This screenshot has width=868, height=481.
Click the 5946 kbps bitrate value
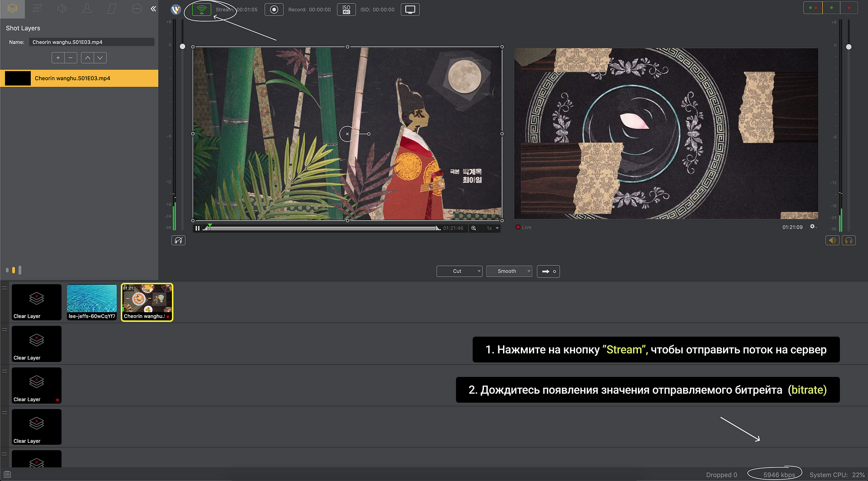click(x=779, y=475)
